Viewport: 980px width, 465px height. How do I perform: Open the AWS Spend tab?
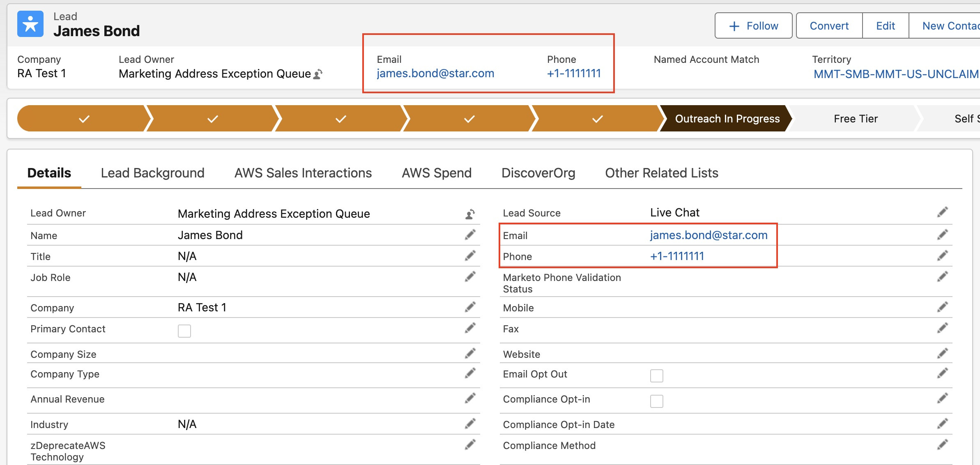point(437,173)
